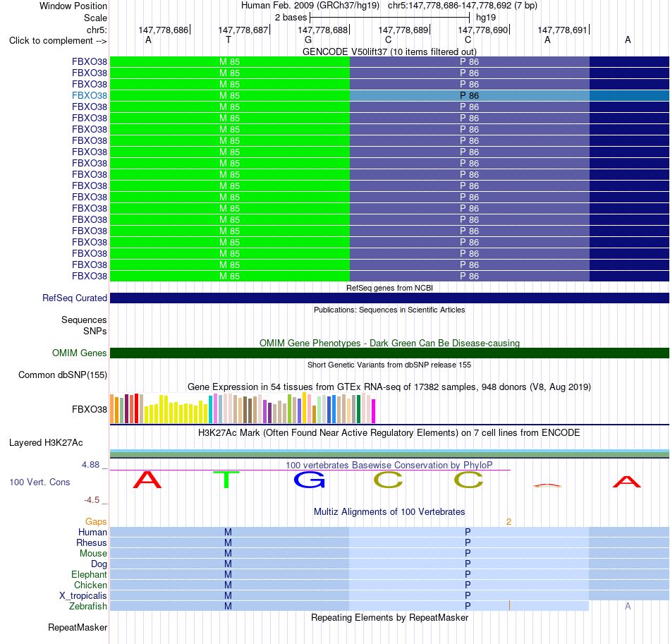670x644 pixels.
Task: Click the Scale track label
Action: 95,18
